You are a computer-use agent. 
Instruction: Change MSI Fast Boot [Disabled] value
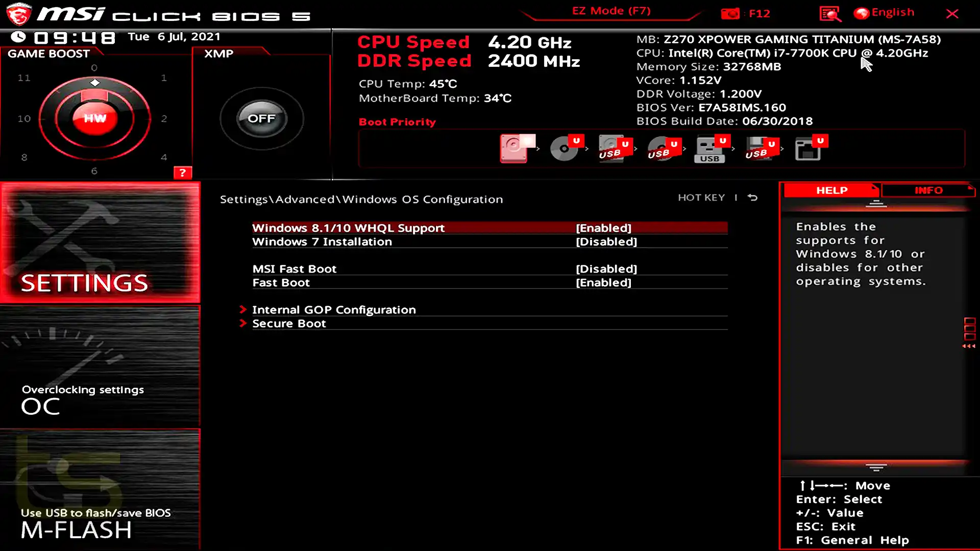pyautogui.click(x=606, y=269)
